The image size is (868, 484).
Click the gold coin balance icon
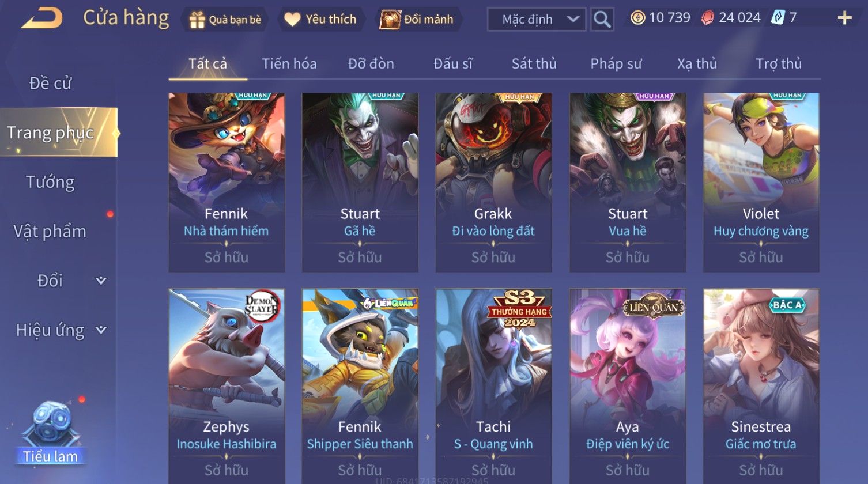[637, 18]
